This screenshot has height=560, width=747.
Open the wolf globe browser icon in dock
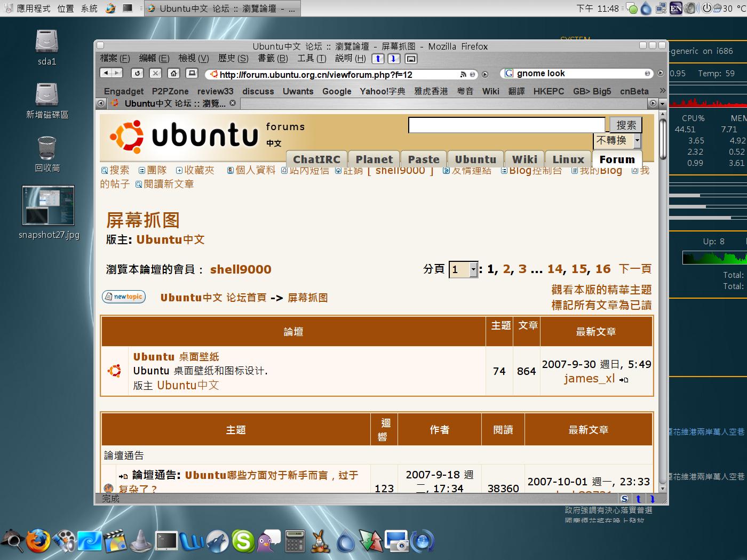coord(217,541)
